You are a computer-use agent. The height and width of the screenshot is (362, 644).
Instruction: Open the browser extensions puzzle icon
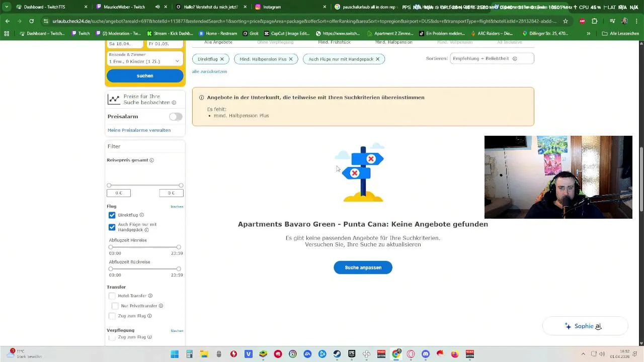[x=595, y=21]
